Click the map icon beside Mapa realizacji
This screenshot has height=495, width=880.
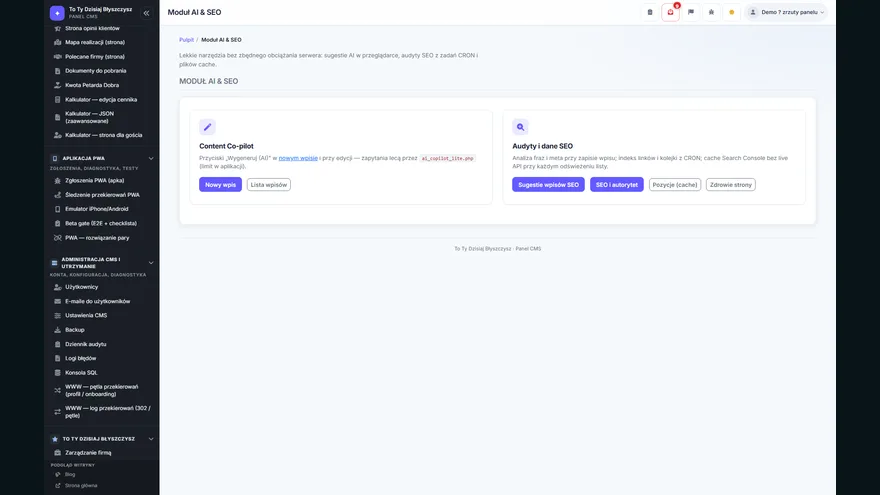coord(57,42)
